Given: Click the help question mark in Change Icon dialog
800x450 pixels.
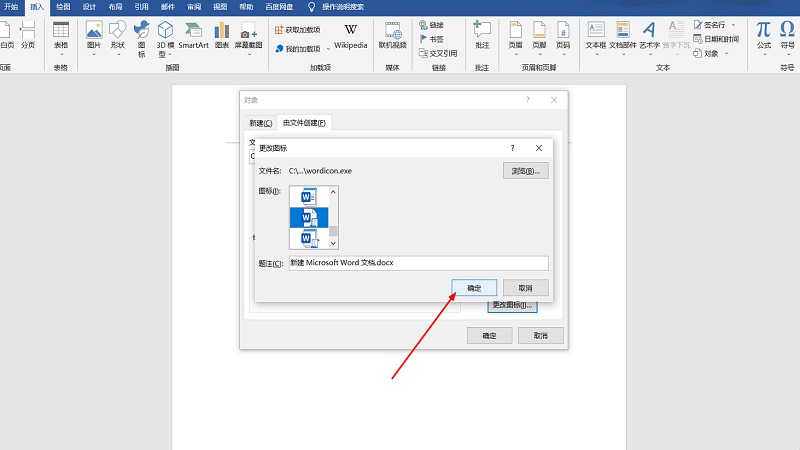Looking at the screenshot, I should pos(513,148).
